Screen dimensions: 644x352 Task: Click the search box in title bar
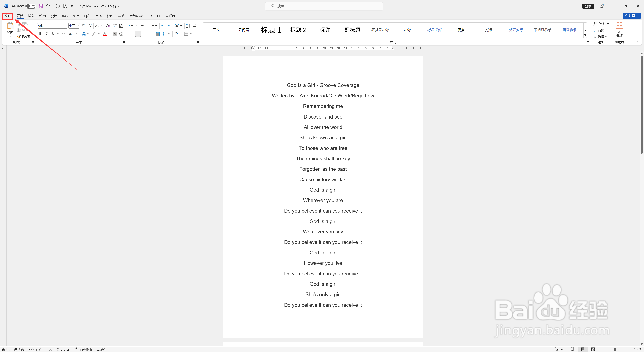pos(324,6)
